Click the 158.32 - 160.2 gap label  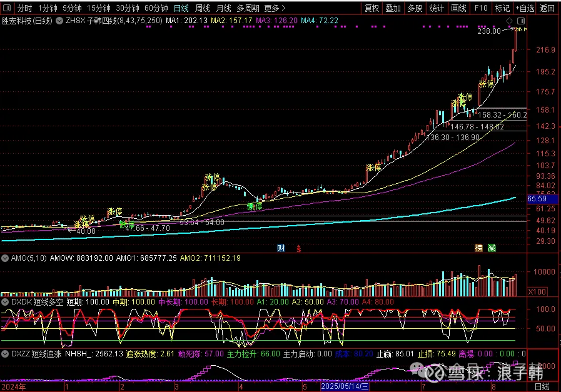(502, 115)
